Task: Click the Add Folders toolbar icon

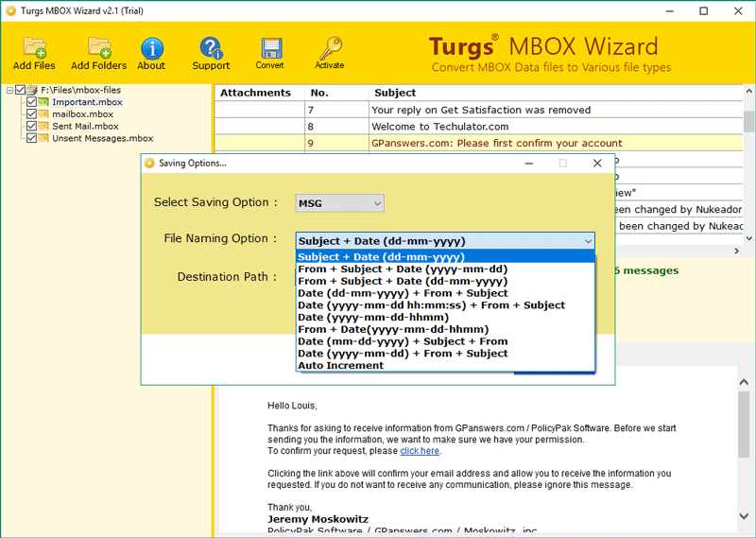Action: point(99,48)
